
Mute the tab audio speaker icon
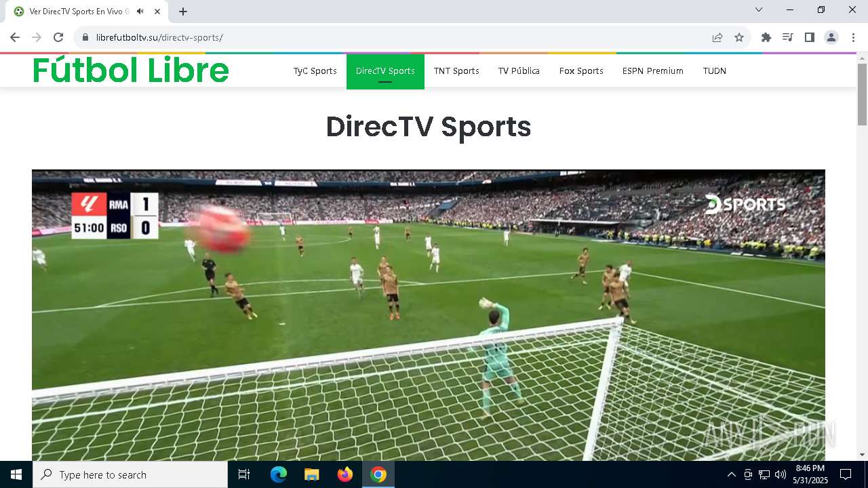pos(140,12)
